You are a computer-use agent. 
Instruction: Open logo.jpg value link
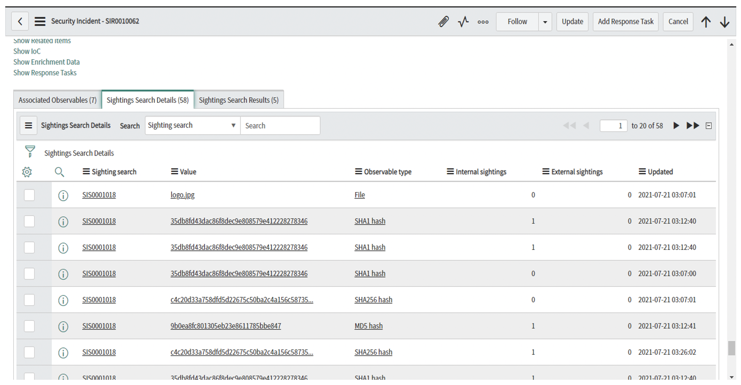[x=182, y=195]
